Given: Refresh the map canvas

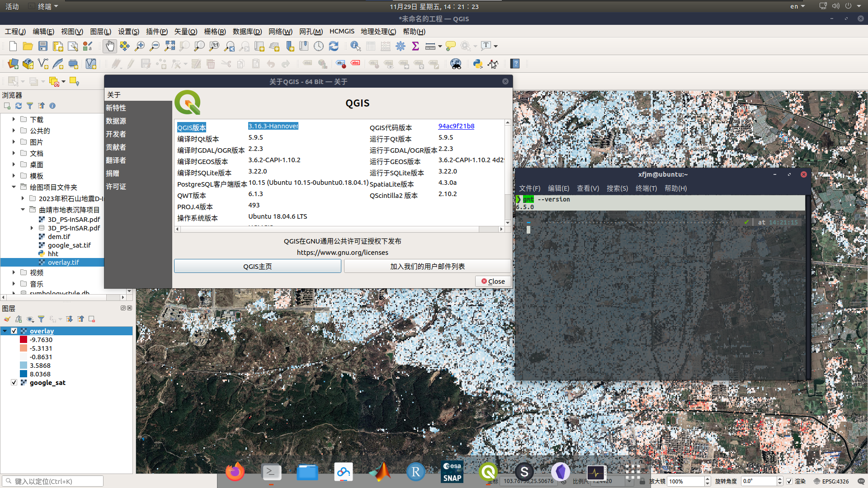Looking at the screenshot, I should click(334, 46).
